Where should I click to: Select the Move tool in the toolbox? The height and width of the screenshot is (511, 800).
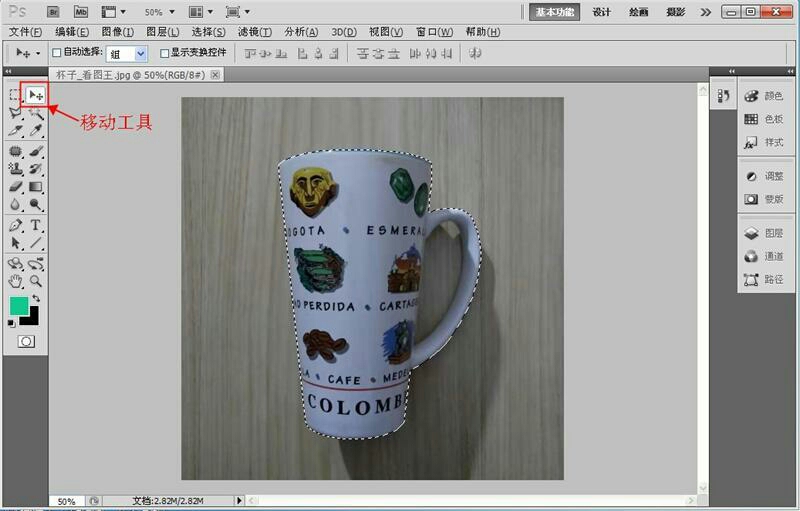pos(36,95)
